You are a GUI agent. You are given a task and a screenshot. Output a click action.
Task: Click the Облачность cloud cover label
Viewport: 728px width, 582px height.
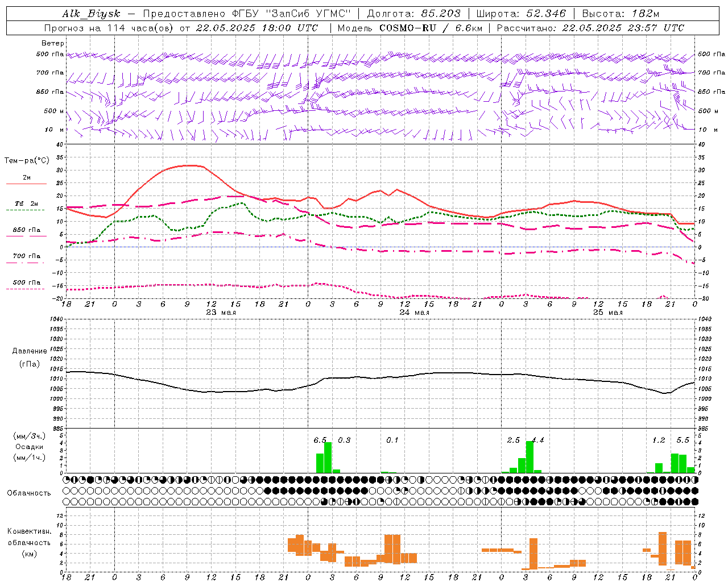coord(28,493)
